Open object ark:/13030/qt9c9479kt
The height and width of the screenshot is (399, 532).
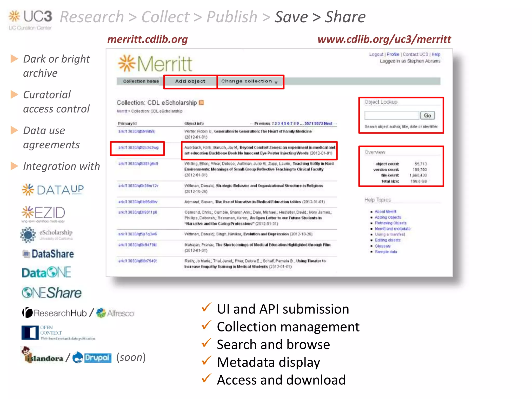[x=137, y=245]
